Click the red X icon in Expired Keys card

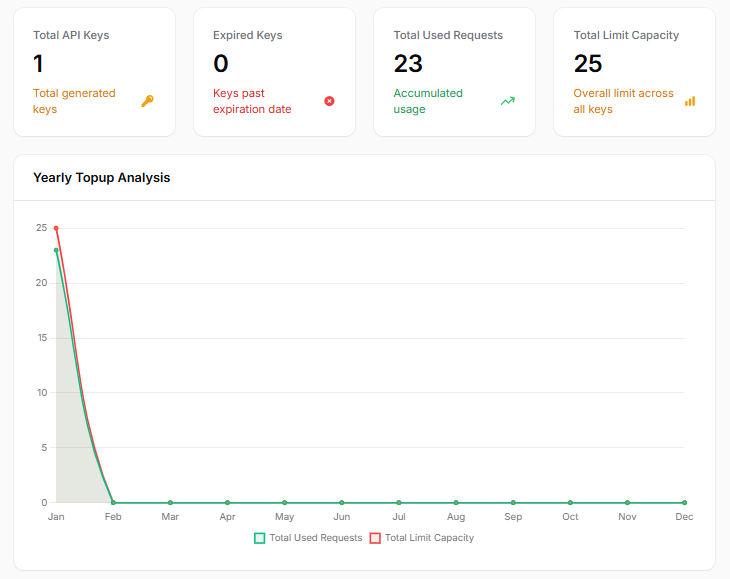click(329, 101)
